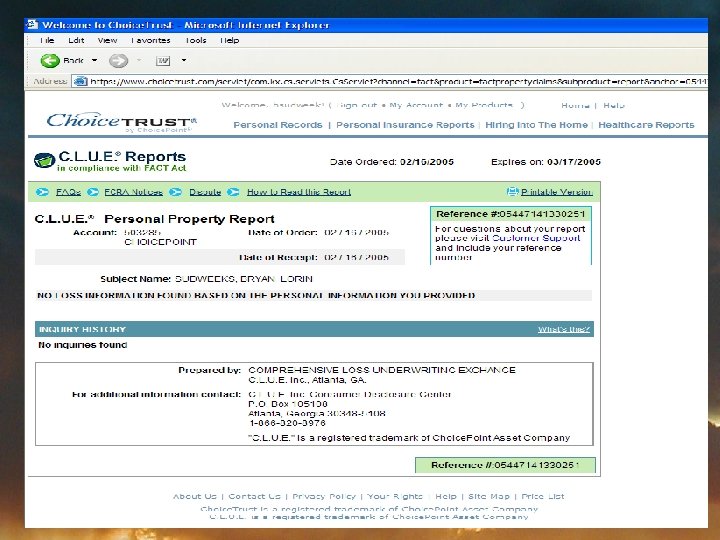Image resolution: width=720 pixels, height=540 pixels.
Task: Open the Dispute link
Action: [205, 192]
